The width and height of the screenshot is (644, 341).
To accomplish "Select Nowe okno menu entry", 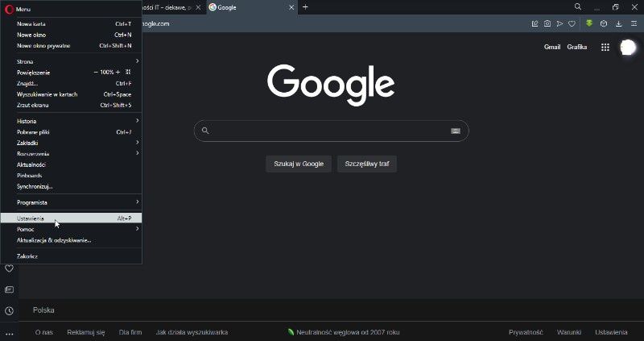I will pyautogui.click(x=71, y=35).
